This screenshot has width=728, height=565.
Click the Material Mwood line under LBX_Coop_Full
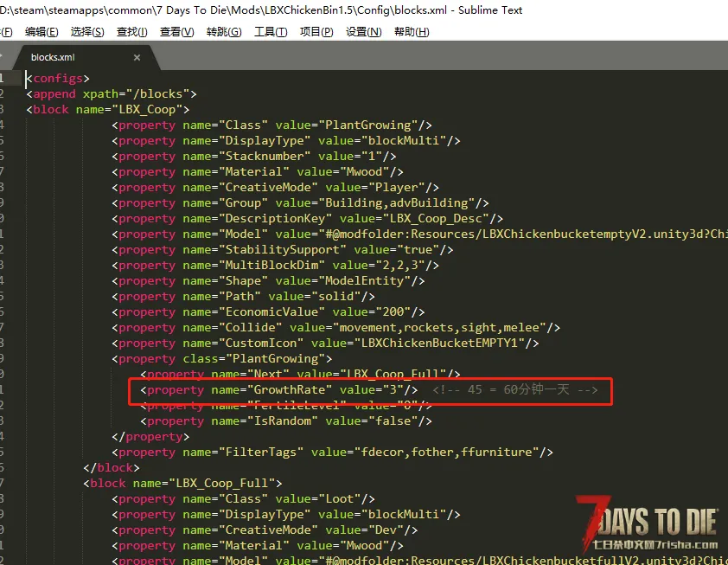click(258, 545)
